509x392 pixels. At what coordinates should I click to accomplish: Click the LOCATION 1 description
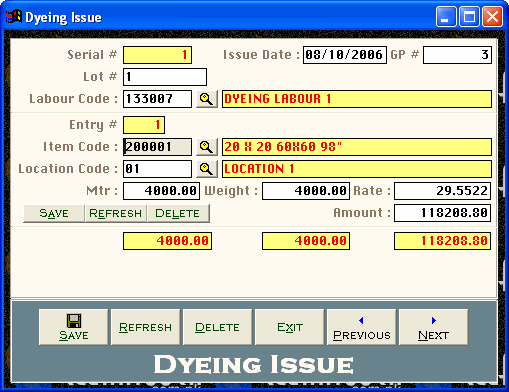tap(357, 169)
